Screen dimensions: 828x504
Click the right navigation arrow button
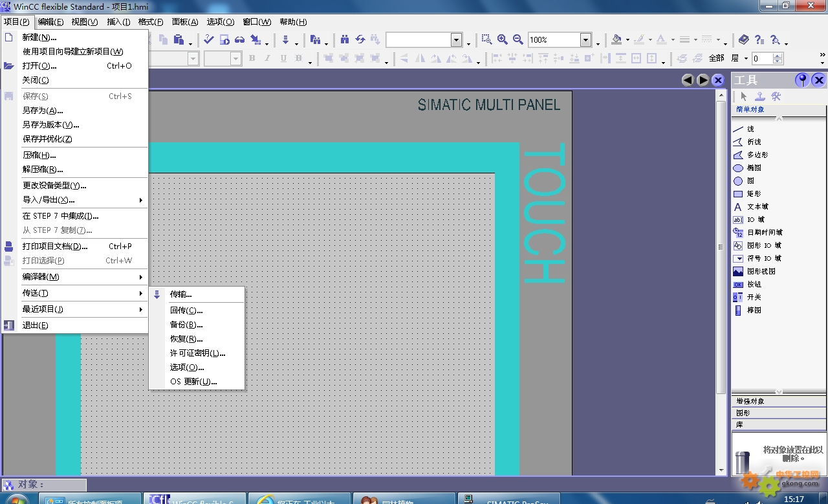point(703,80)
